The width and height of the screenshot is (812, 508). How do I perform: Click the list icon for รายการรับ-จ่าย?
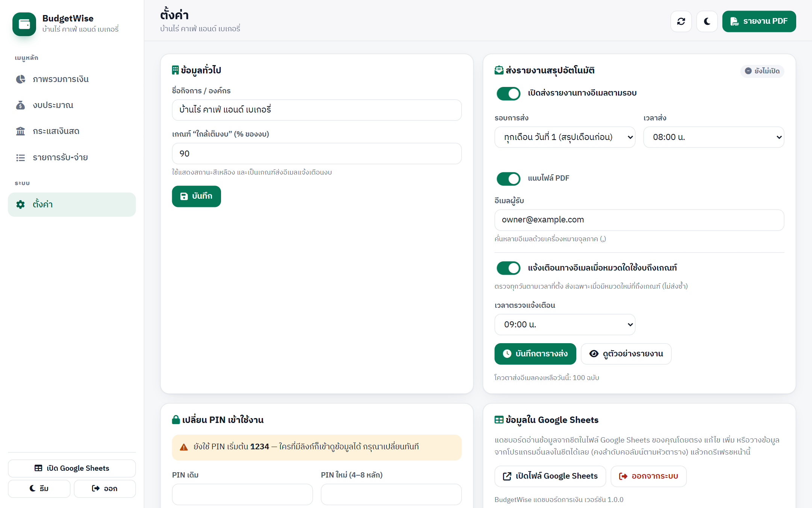tap(20, 158)
